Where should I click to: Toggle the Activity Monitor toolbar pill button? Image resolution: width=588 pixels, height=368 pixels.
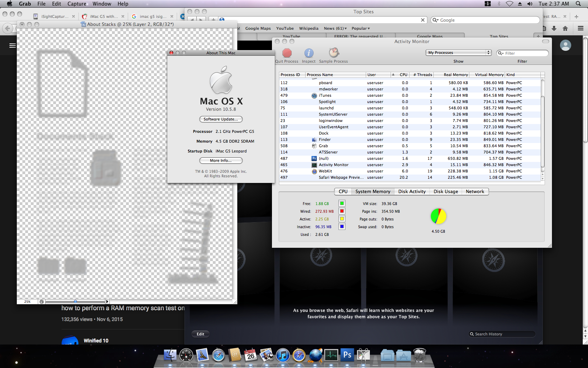(x=546, y=41)
